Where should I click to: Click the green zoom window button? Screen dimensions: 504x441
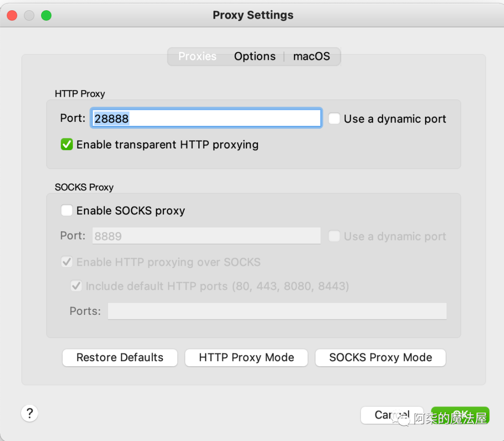tap(46, 15)
